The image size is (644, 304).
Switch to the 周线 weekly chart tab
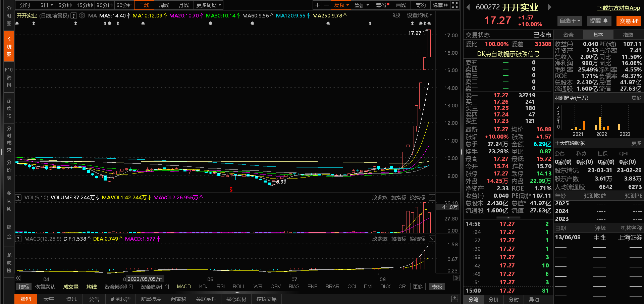tap(164, 5)
